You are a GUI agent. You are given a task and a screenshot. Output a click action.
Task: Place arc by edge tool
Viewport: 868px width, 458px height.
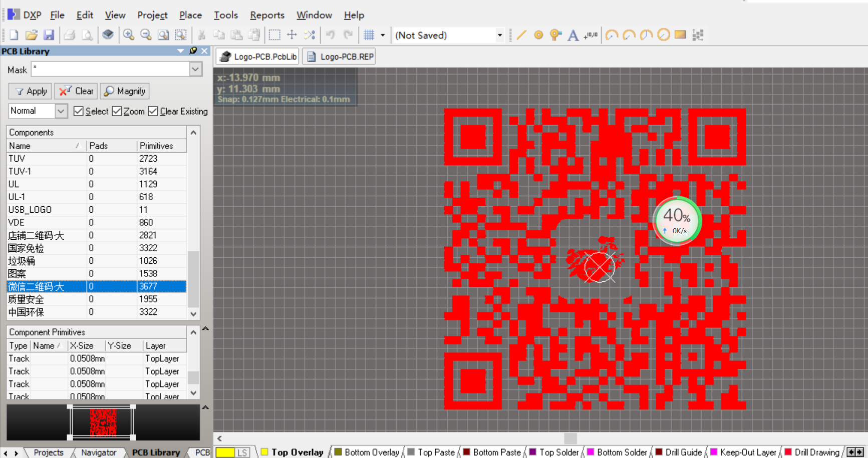coord(629,35)
